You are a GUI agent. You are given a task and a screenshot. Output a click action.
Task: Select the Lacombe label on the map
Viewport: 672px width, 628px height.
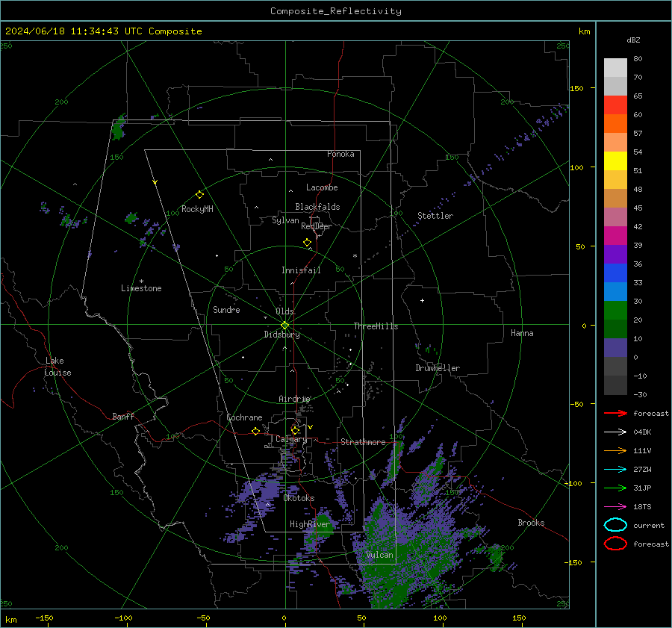click(x=322, y=187)
